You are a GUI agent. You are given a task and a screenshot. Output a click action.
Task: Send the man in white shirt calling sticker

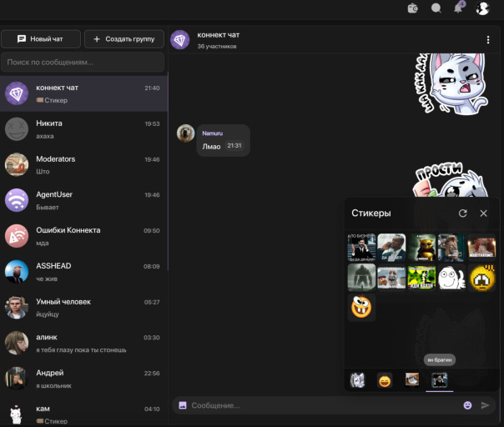(391, 248)
